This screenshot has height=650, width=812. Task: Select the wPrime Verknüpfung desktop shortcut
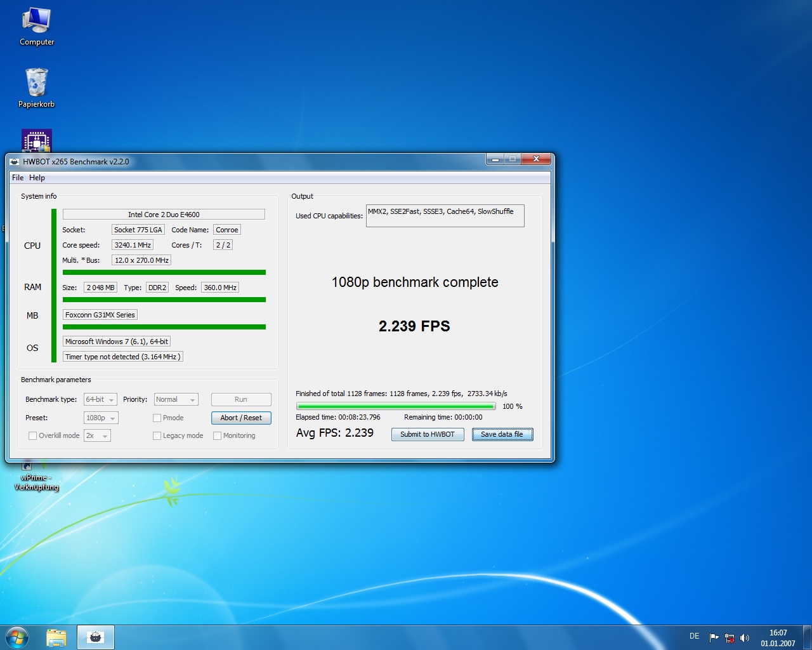36,477
